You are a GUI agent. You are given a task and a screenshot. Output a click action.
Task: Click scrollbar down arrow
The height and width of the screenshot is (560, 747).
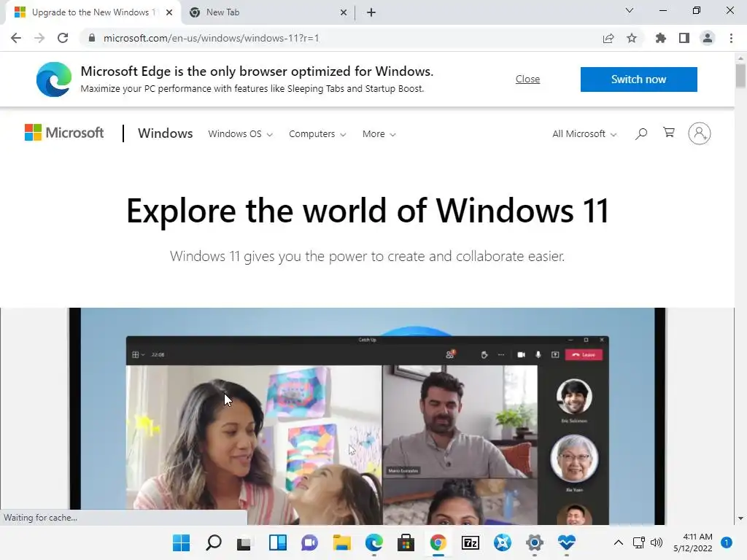740,518
